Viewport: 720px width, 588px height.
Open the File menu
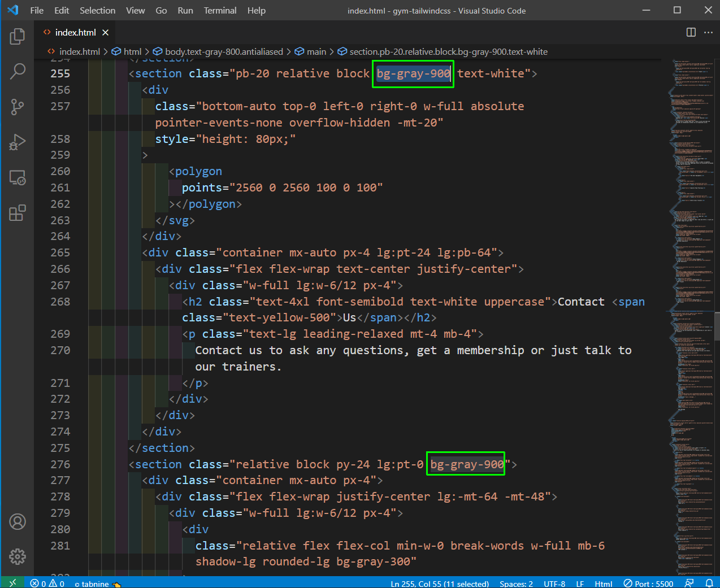point(37,10)
